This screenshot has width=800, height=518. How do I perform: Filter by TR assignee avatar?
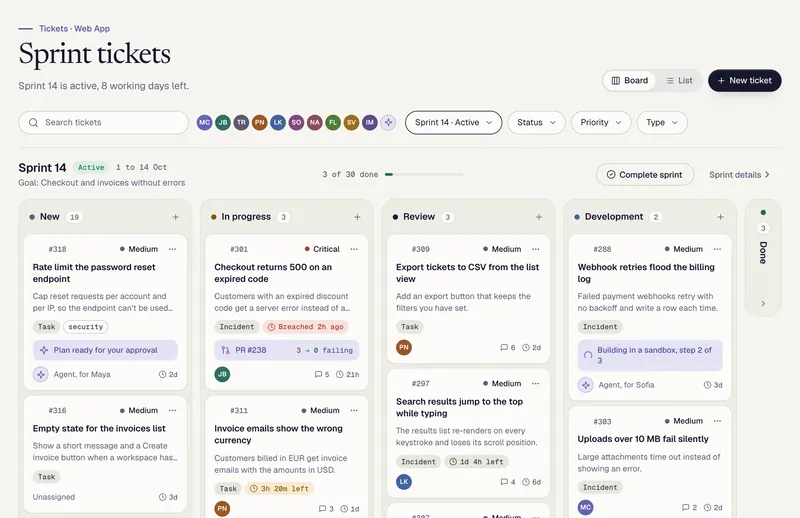pyautogui.click(x=241, y=122)
